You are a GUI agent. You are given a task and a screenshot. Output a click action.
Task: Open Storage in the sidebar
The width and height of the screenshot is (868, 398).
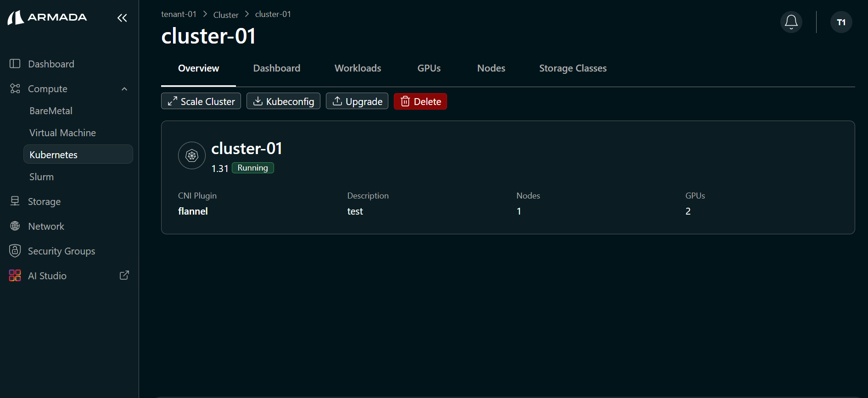(44, 201)
